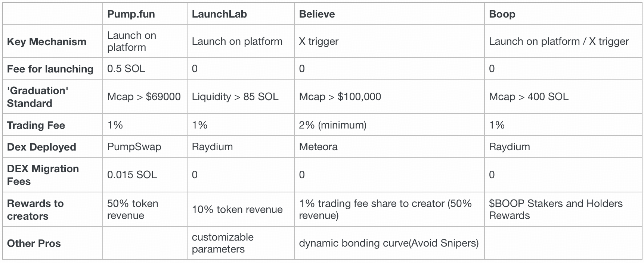Select the Trading Fee row label
Viewport: 644px width, 263px height.
36,125
